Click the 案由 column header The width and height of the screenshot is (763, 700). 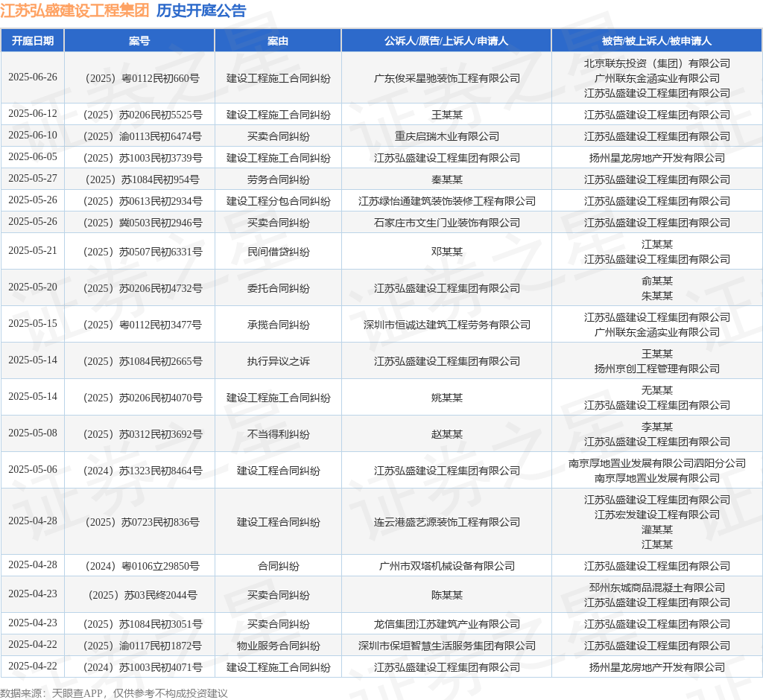(x=278, y=41)
